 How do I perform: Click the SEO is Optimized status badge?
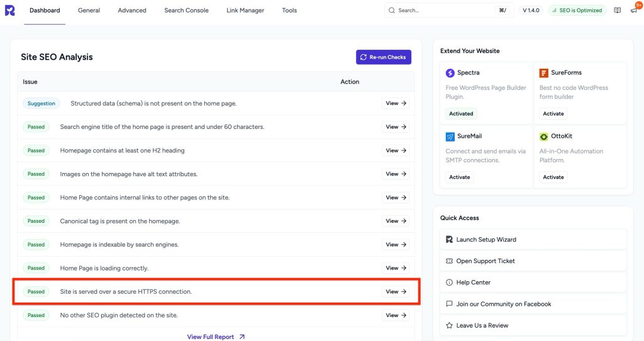click(x=577, y=11)
